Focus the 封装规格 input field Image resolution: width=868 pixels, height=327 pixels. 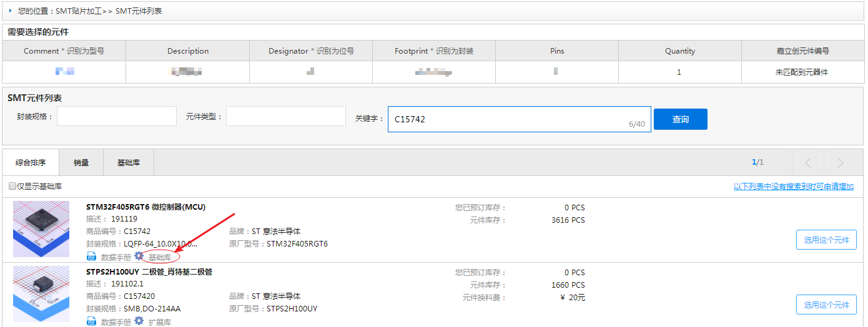click(x=117, y=117)
